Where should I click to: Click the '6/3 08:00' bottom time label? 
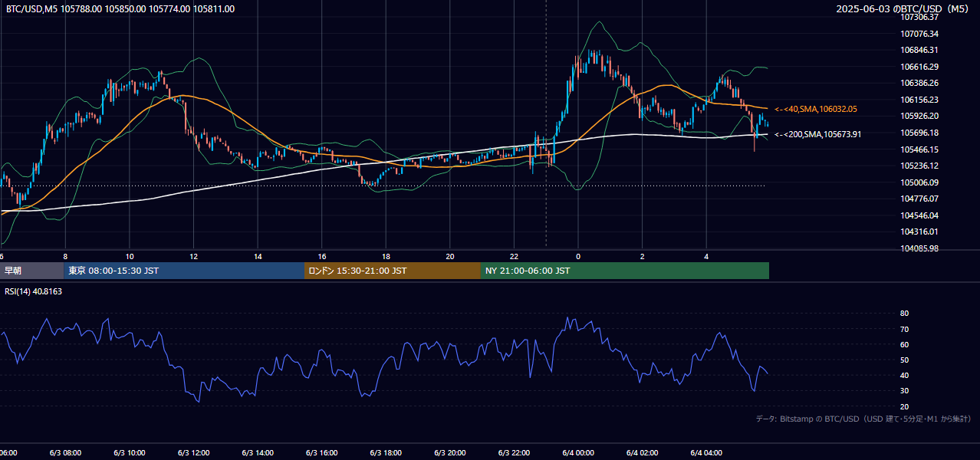(x=65, y=453)
